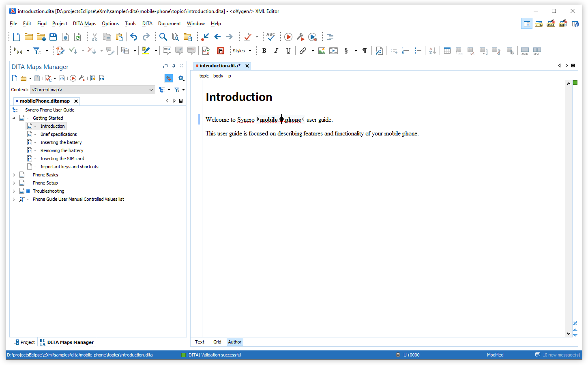
Task: Open the Styles dropdown
Action: [242, 51]
